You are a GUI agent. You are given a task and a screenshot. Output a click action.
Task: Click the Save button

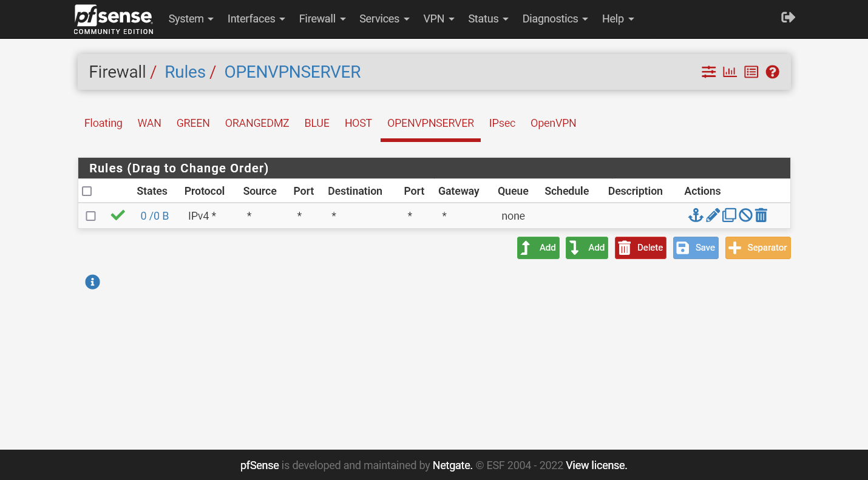click(x=696, y=248)
